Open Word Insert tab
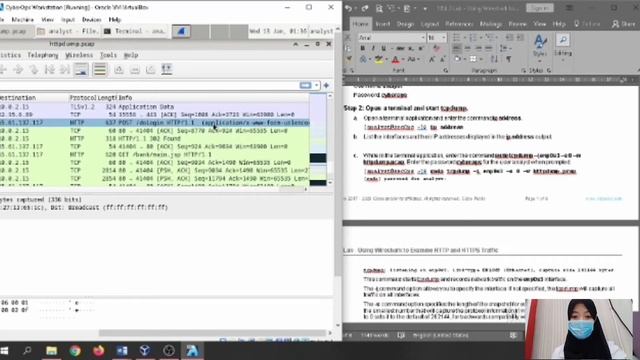The image size is (640, 360). tap(382, 24)
